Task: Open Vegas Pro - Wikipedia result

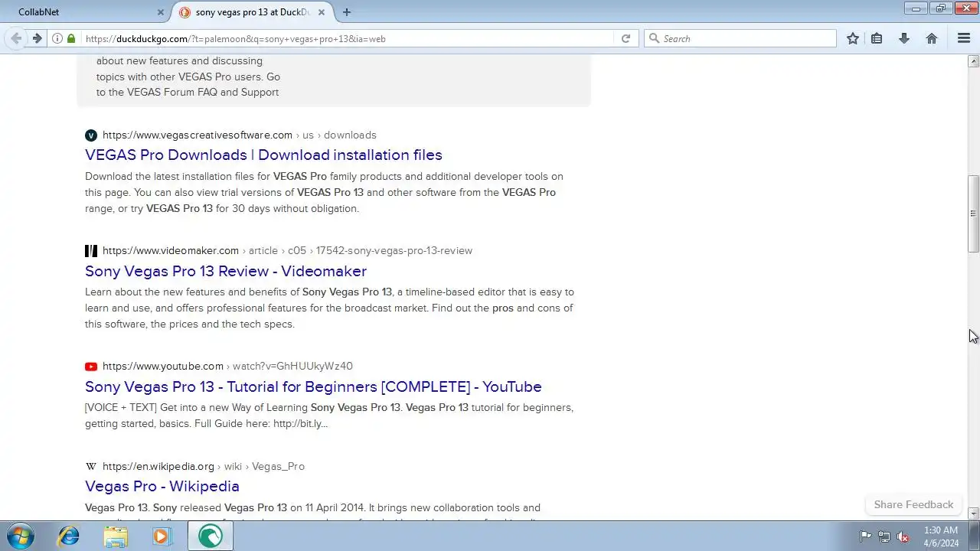Action: click(162, 486)
